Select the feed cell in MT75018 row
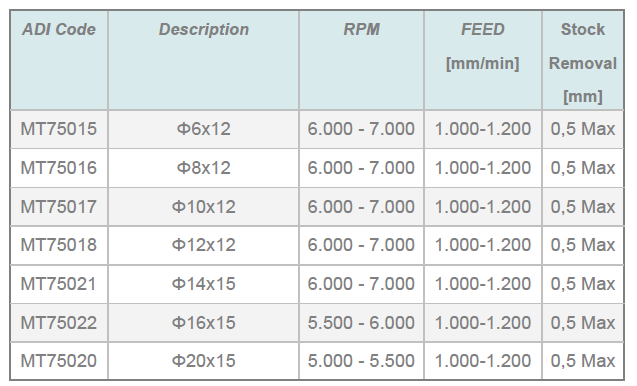The height and width of the screenshot is (386, 637). tap(483, 245)
